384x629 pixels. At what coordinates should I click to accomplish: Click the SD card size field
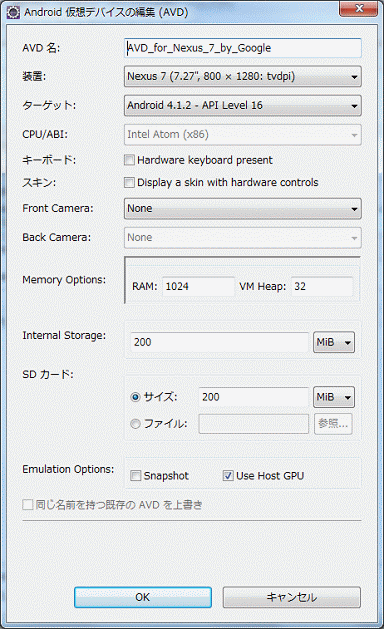[x=254, y=397]
